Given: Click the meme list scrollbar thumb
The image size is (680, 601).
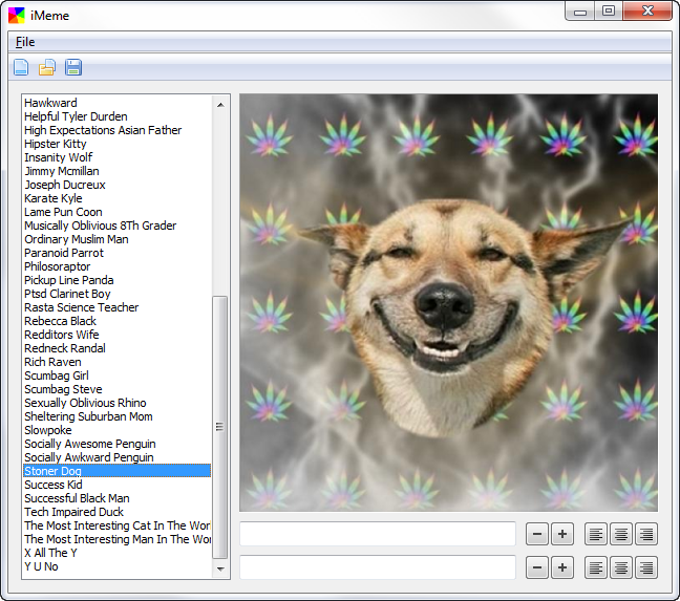Looking at the screenshot, I should [220, 427].
